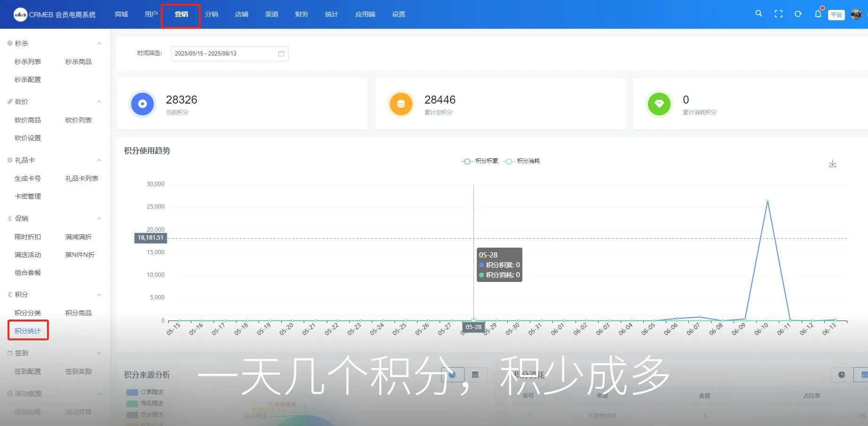Open the 店铺 top menu

point(242,14)
